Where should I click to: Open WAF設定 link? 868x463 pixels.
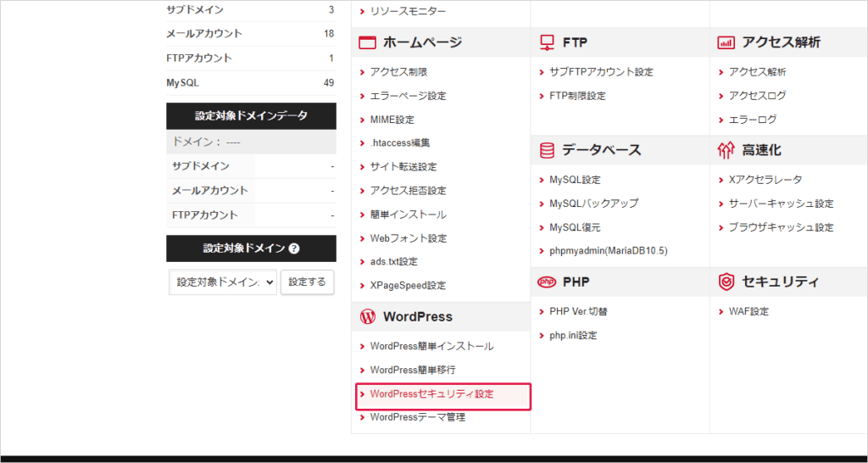coord(749,312)
